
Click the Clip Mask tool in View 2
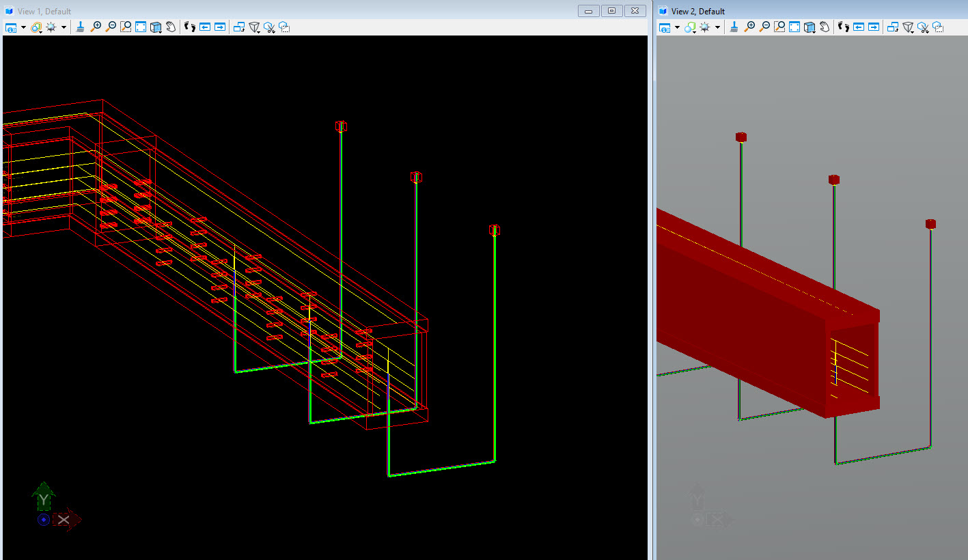pos(938,27)
